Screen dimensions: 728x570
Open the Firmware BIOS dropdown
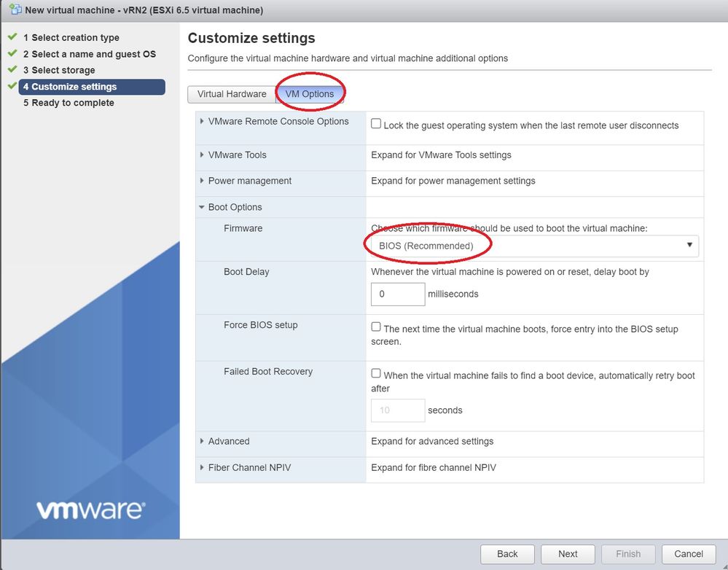pyautogui.click(x=534, y=246)
